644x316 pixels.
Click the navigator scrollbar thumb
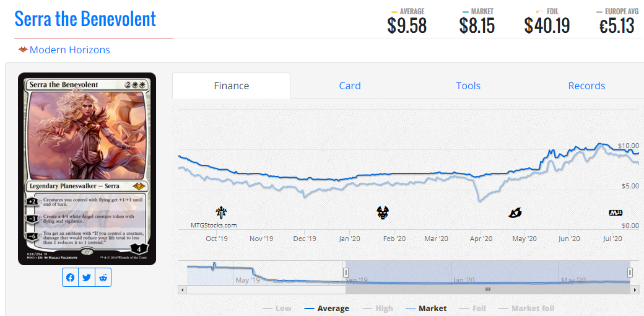pyautogui.click(x=487, y=289)
